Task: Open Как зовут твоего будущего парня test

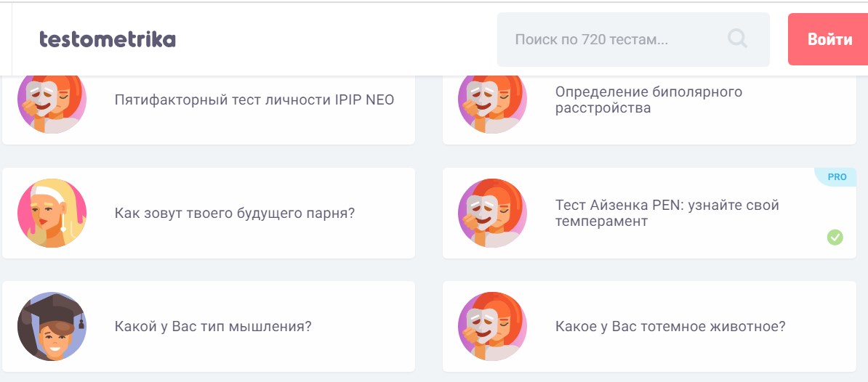Action: click(235, 214)
